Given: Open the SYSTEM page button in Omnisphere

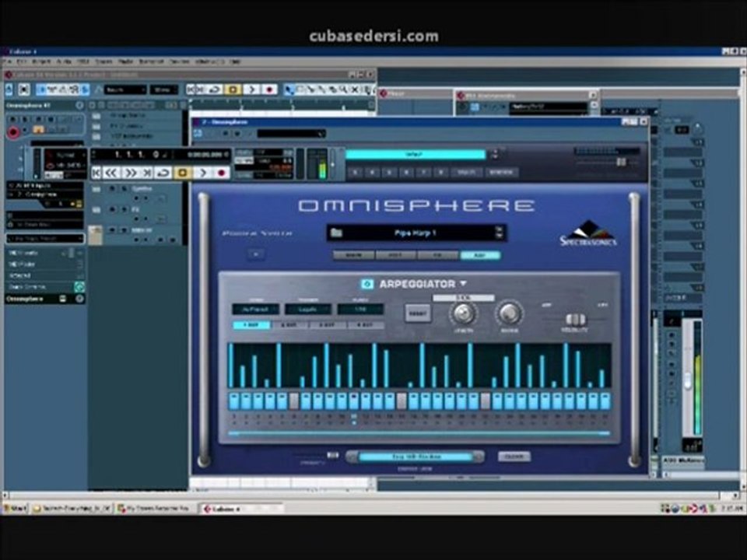Looking at the screenshot, I should (501, 172).
